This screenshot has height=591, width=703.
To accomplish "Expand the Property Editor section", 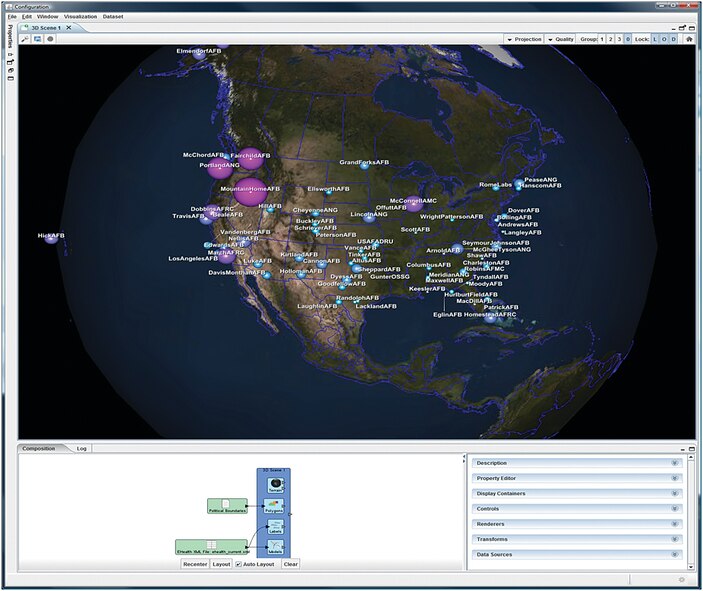I will pyautogui.click(x=577, y=478).
